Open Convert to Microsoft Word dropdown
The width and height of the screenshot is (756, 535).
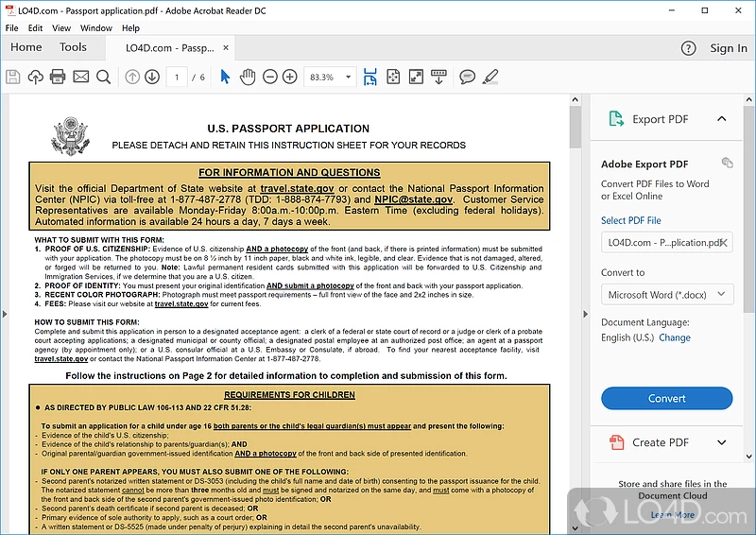[x=667, y=294]
